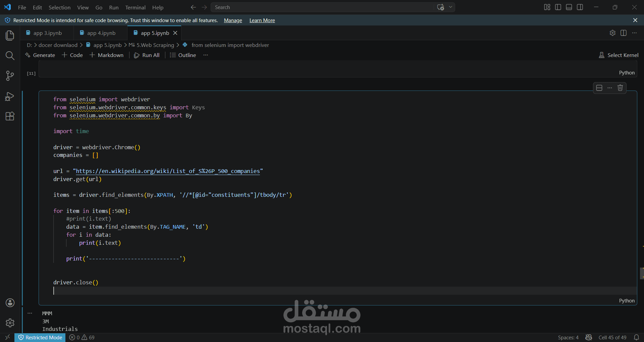Collapse the cell using collapse icon
Image resolution: width=644 pixels, height=342 pixels.
click(x=599, y=88)
